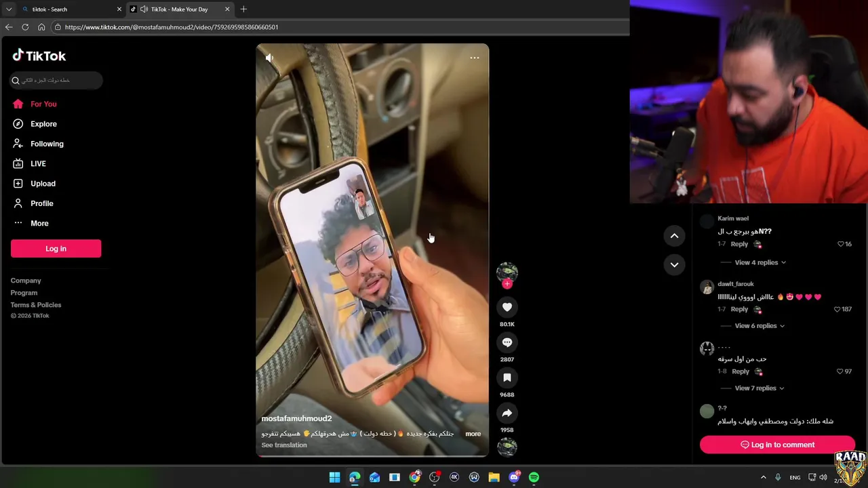Viewport: 868px width, 488px height.
Task: Reload the page
Action: [25, 27]
